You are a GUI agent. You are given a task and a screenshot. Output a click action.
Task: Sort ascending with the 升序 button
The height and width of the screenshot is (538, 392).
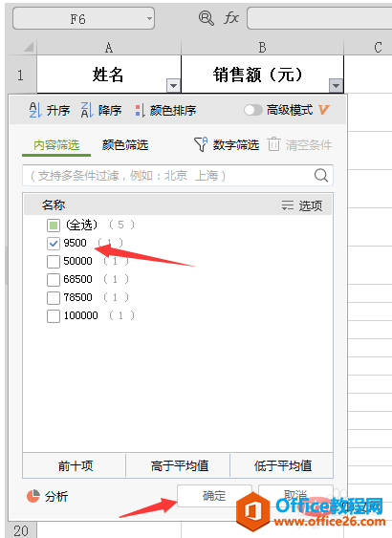(x=50, y=110)
